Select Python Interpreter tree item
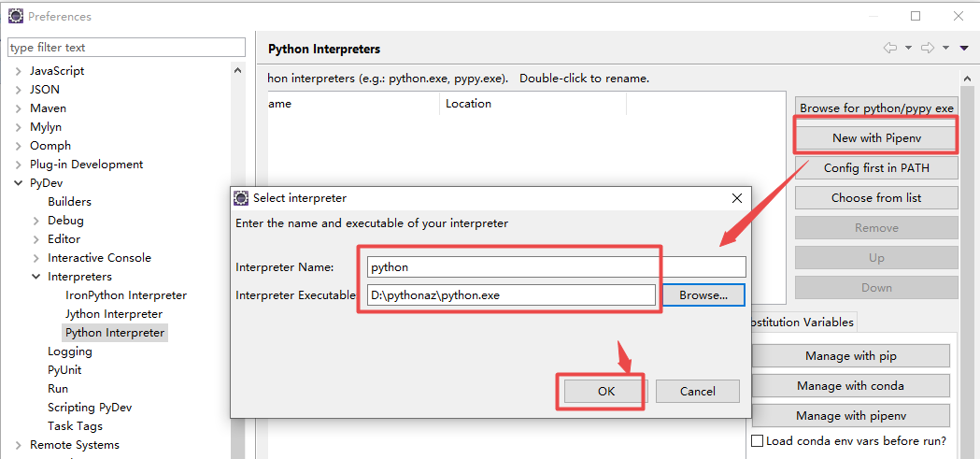The height and width of the screenshot is (459, 980). pyautogui.click(x=115, y=333)
